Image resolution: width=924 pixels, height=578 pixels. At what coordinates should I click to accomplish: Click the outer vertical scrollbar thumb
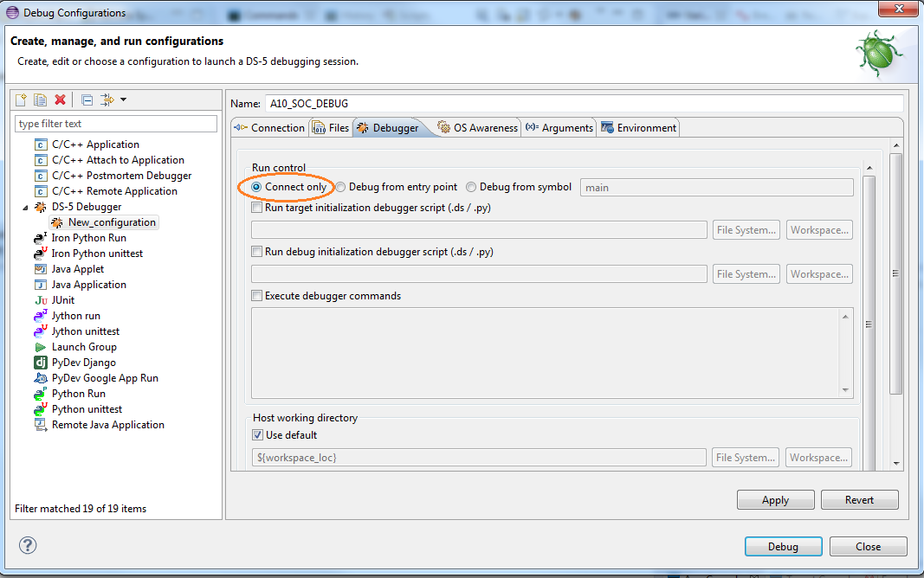[x=895, y=273]
